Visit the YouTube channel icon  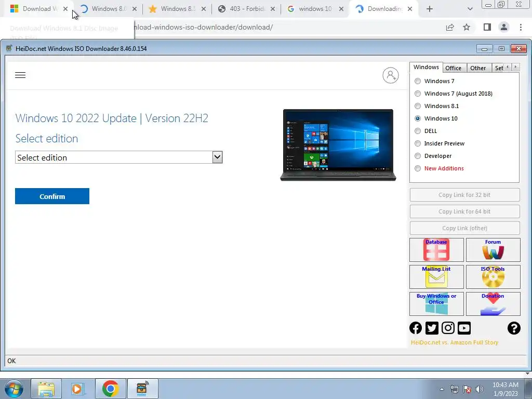[x=464, y=328]
